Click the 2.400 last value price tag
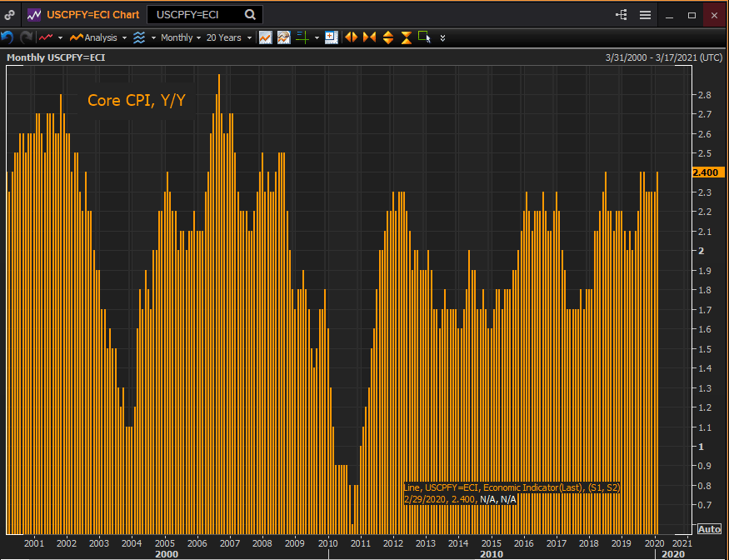This screenshot has width=729, height=560. 709,172
